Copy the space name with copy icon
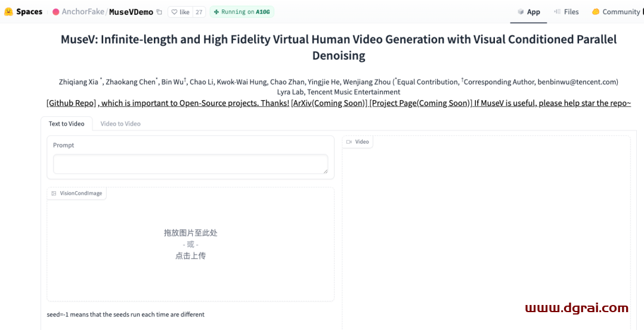The height and width of the screenshot is (330, 644). [x=159, y=12]
